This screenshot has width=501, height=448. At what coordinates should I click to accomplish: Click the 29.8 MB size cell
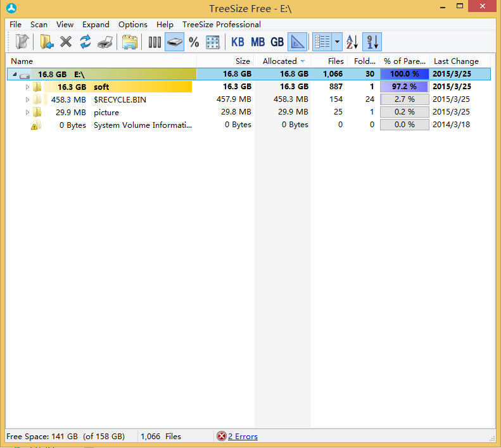point(236,112)
